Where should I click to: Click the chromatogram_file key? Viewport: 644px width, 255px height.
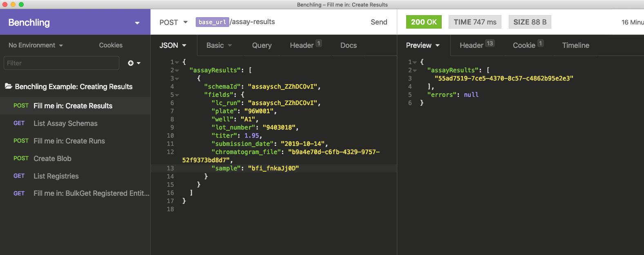click(247, 152)
